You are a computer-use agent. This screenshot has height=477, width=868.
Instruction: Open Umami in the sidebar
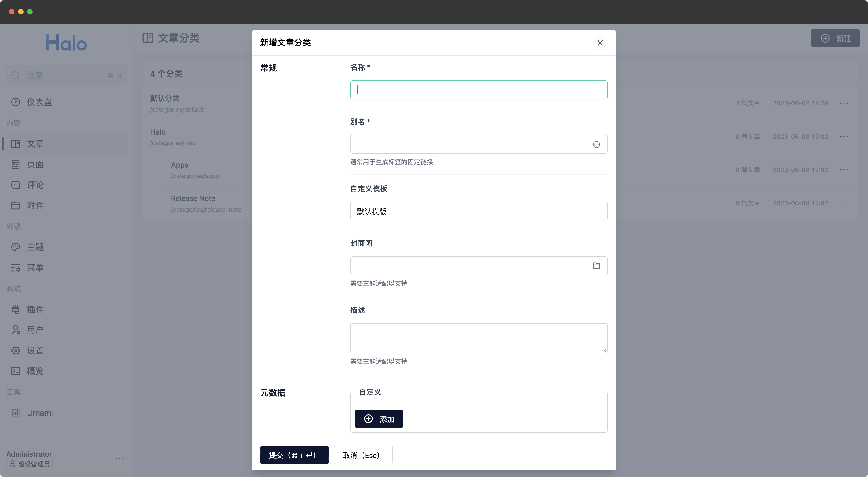pos(66,413)
